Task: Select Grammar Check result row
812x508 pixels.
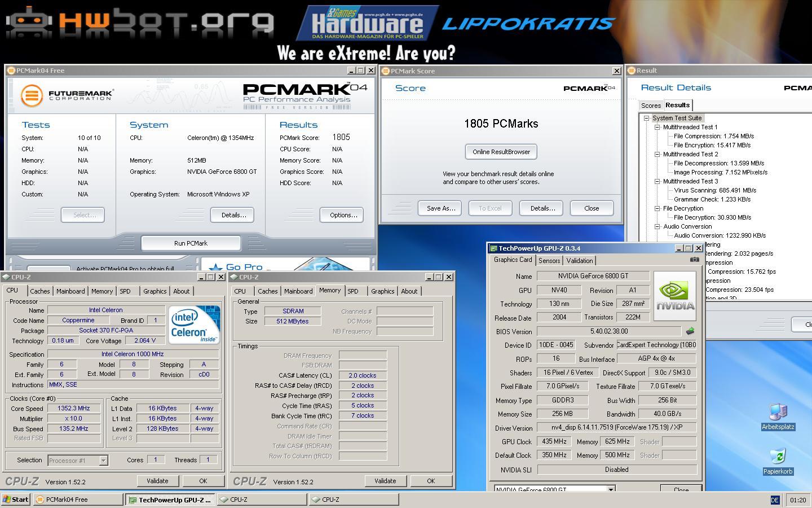Action: pyautogui.click(x=712, y=199)
